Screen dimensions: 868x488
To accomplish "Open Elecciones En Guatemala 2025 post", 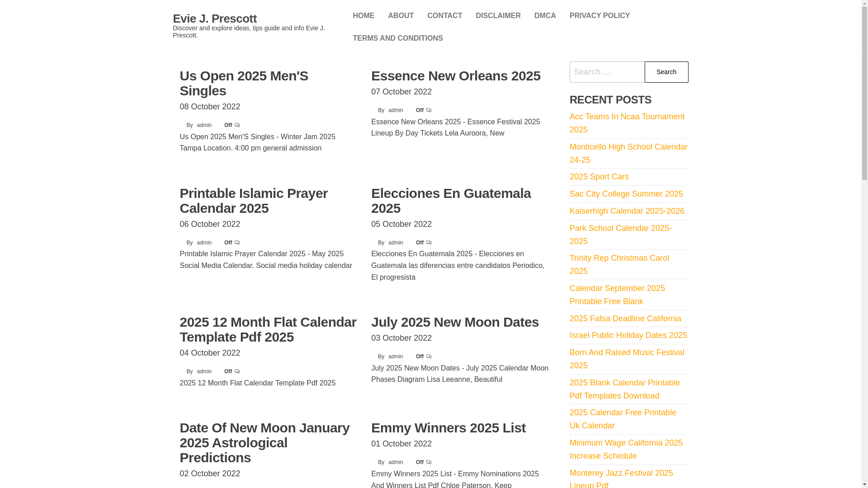I will click(x=451, y=201).
